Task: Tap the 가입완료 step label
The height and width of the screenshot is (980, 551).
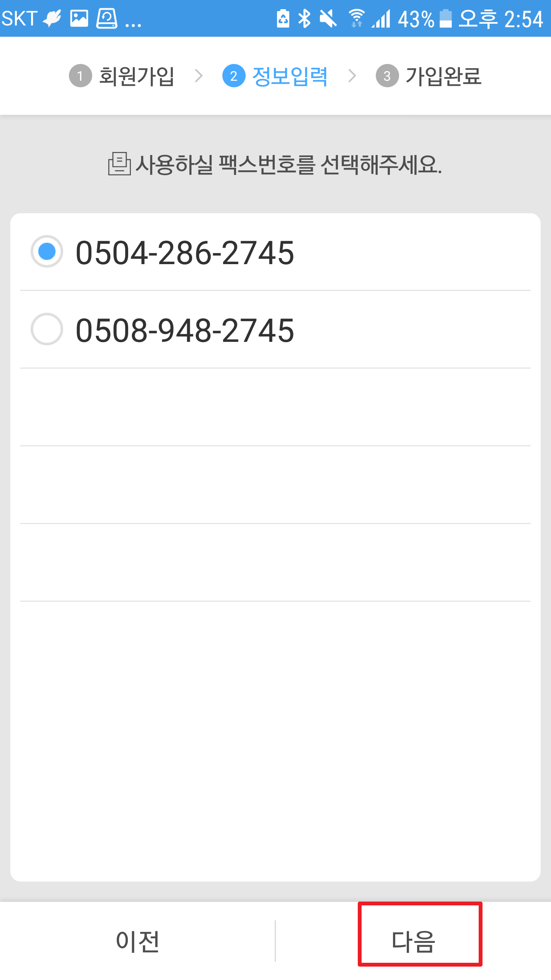Action: tap(443, 76)
